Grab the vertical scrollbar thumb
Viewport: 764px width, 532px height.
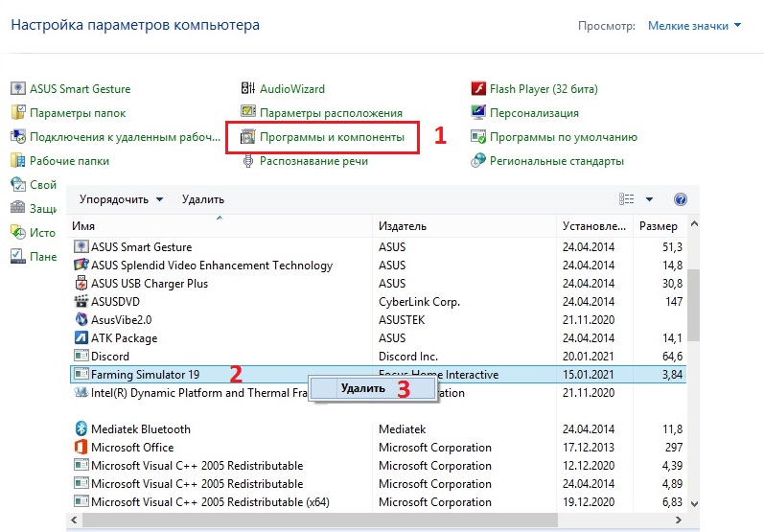coord(694,305)
